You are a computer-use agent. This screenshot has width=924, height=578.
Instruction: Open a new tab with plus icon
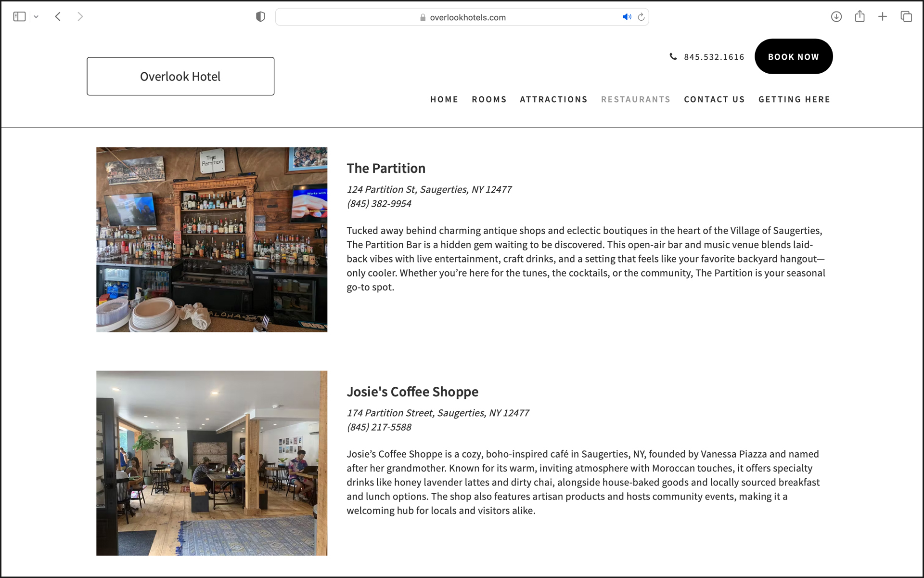click(883, 17)
